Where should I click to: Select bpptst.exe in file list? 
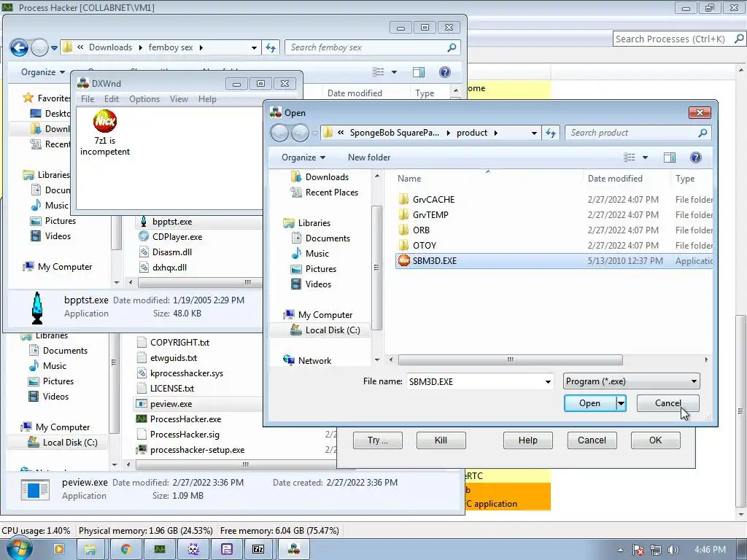pos(171,222)
